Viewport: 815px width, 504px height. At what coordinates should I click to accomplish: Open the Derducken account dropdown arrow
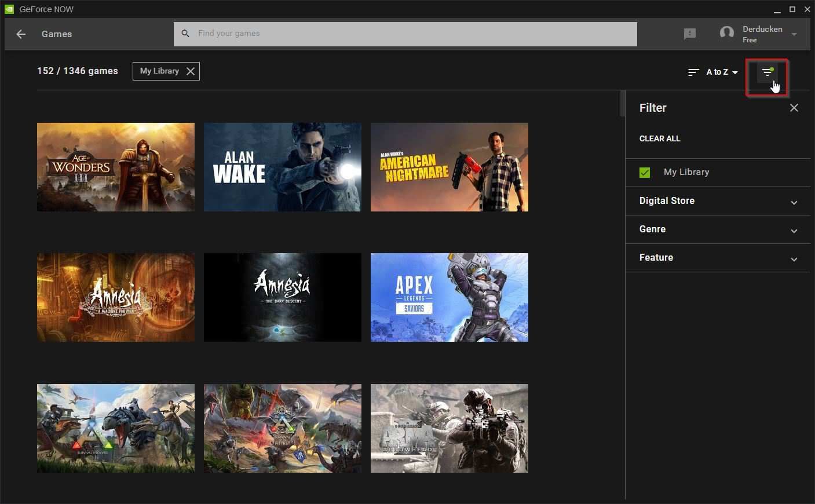[x=794, y=34]
